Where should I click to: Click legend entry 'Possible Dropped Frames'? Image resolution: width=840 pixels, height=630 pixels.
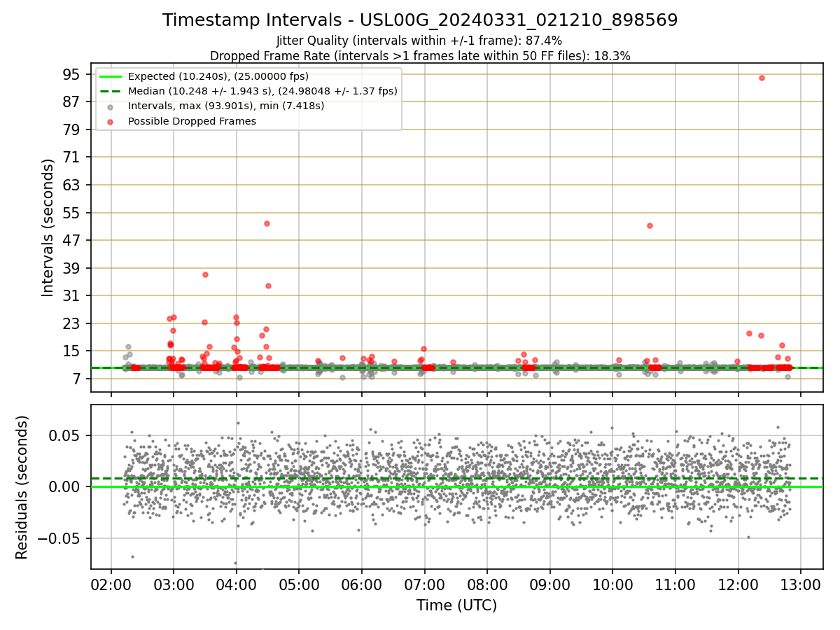point(192,121)
